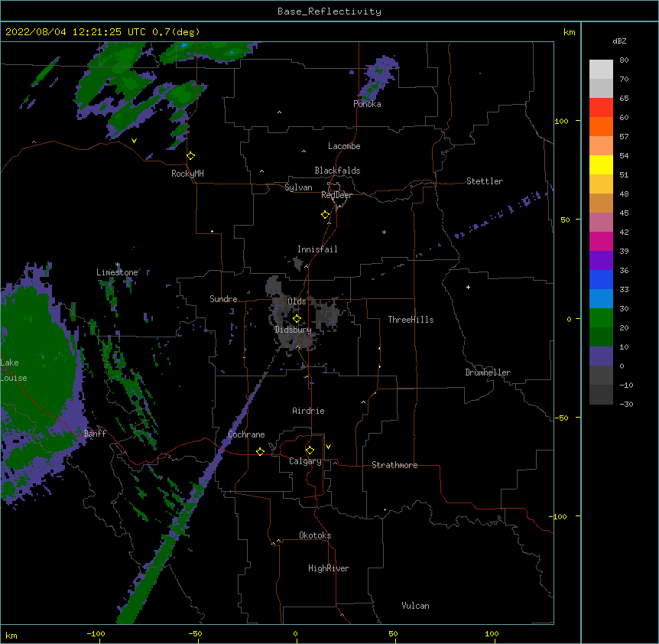
Task: Click the Base_Reflectivity title text
Action: pos(329,11)
